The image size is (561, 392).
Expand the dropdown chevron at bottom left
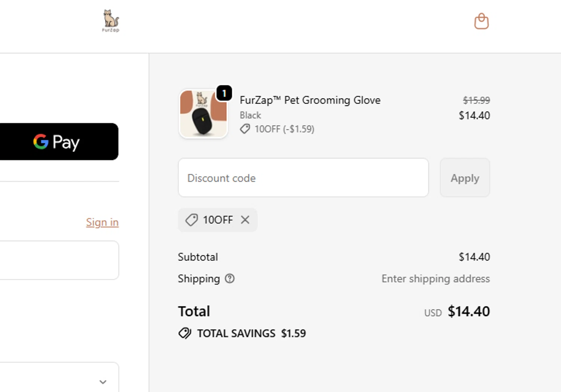103,382
